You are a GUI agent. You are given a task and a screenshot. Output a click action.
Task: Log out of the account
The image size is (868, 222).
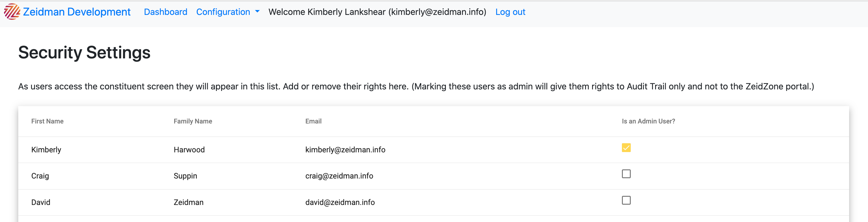(x=510, y=12)
